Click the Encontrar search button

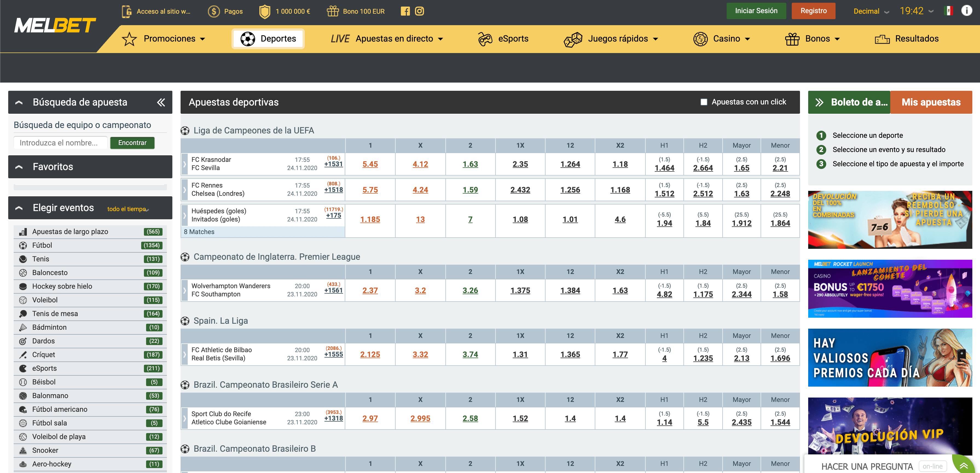(132, 143)
